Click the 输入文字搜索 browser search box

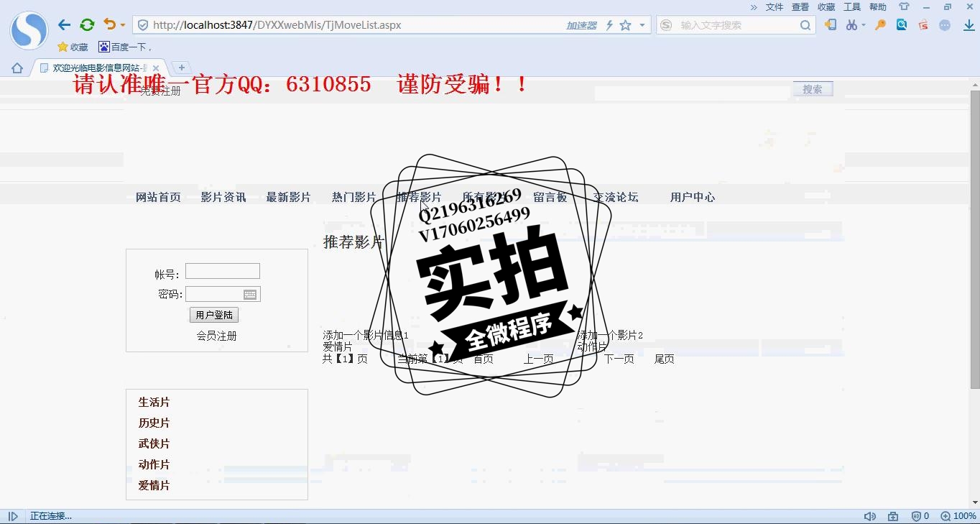[736, 25]
